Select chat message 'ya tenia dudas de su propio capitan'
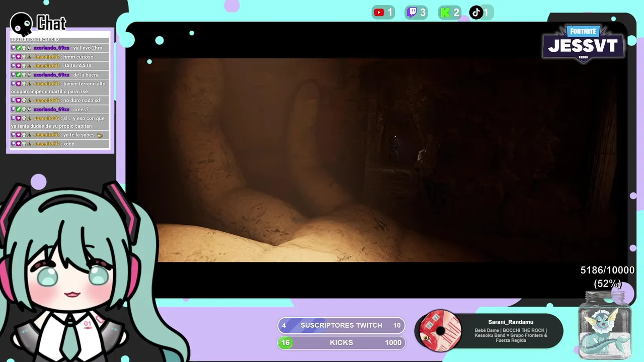The width and height of the screenshot is (644, 362). pos(51,127)
